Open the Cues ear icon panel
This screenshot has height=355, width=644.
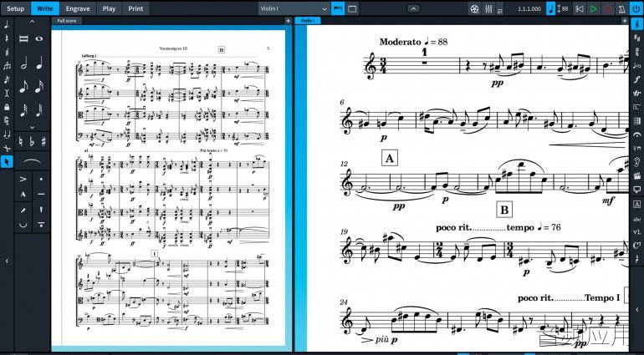coord(637,162)
